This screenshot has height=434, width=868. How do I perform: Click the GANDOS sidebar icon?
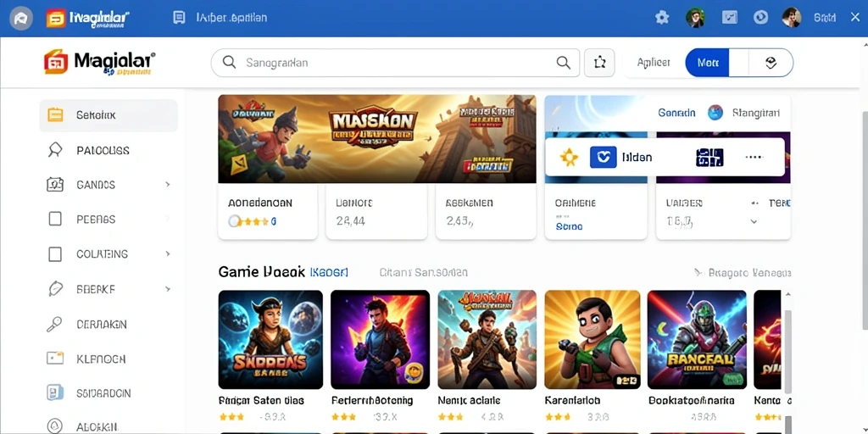(x=55, y=185)
